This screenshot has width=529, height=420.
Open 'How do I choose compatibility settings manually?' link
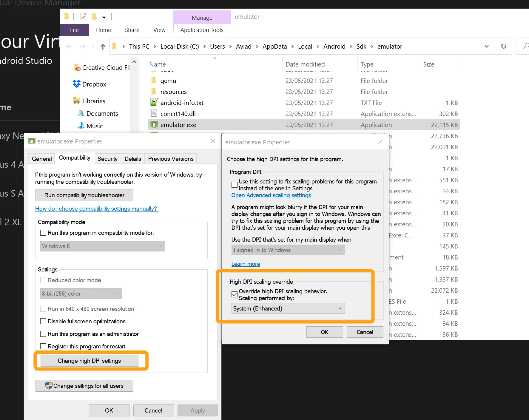[97, 209]
